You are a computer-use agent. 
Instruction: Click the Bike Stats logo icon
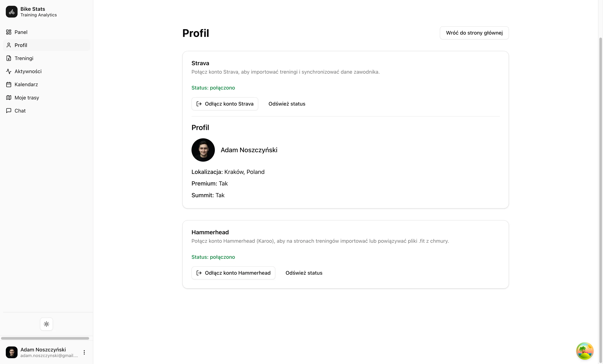click(11, 12)
